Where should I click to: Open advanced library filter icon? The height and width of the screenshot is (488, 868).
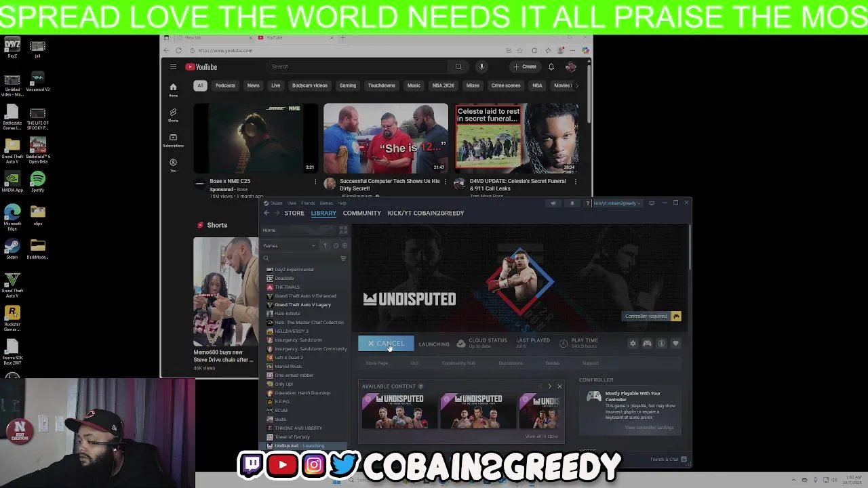click(x=343, y=258)
